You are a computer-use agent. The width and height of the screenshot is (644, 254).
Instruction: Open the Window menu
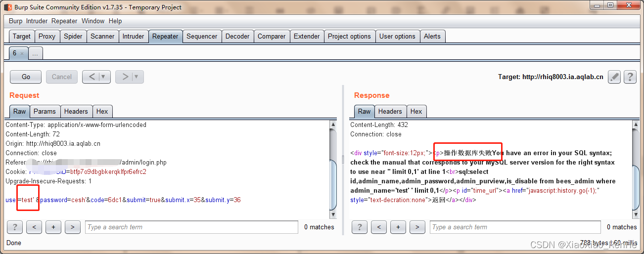[93, 21]
